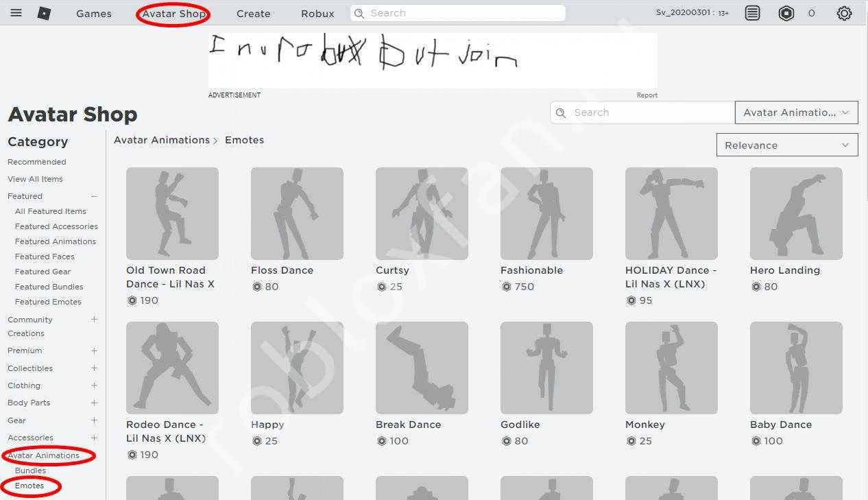Image resolution: width=868 pixels, height=500 pixels.
Task: Click the Report advertisement link
Action: (x=647, y=95)
